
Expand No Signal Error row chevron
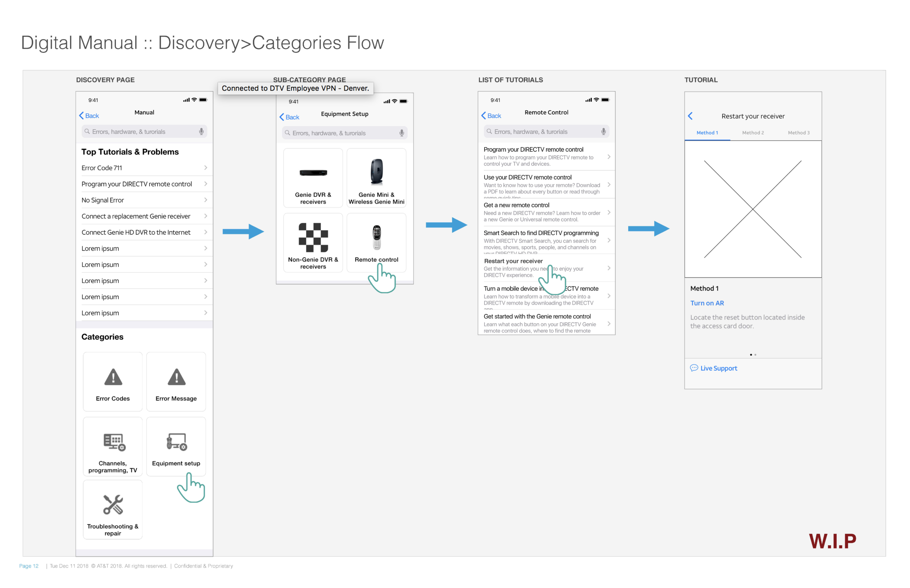click(205, 200)
